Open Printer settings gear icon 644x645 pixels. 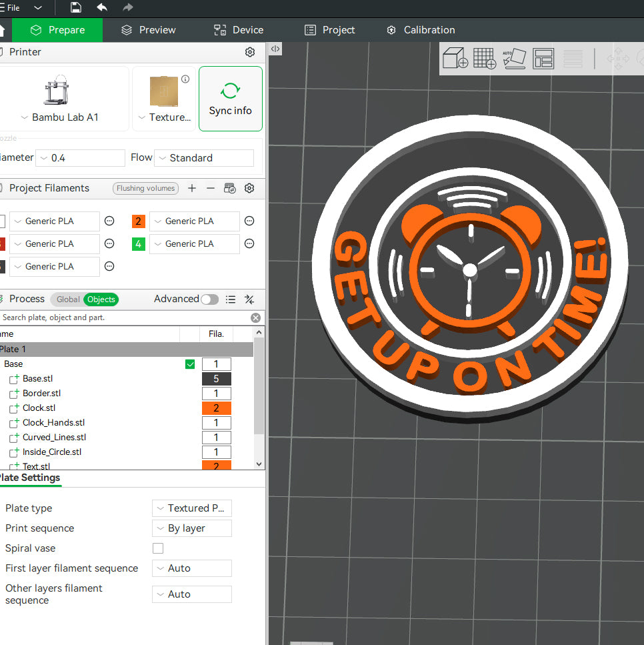pyautogui.click(x=250, y=52)
